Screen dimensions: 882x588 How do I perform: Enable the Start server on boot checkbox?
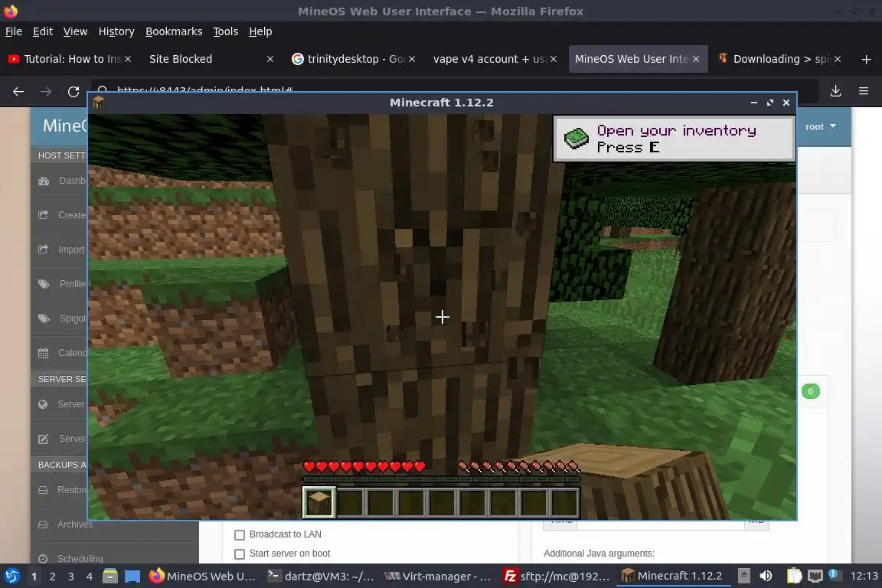tap(240, 554)
